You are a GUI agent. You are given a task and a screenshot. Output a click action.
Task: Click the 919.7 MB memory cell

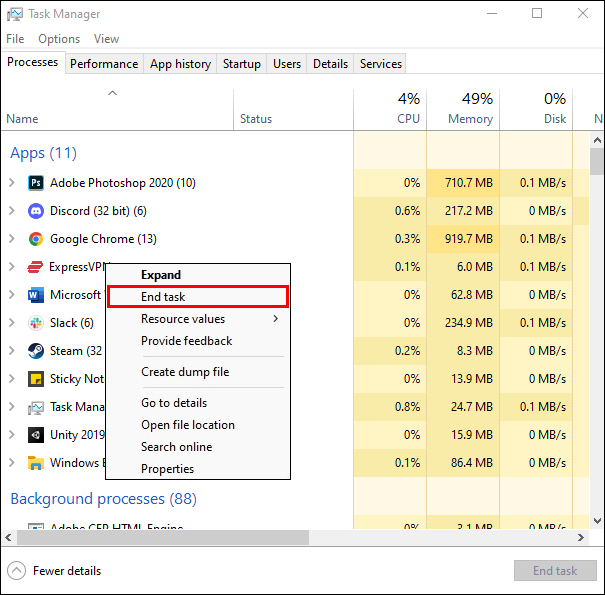point(463,239)
